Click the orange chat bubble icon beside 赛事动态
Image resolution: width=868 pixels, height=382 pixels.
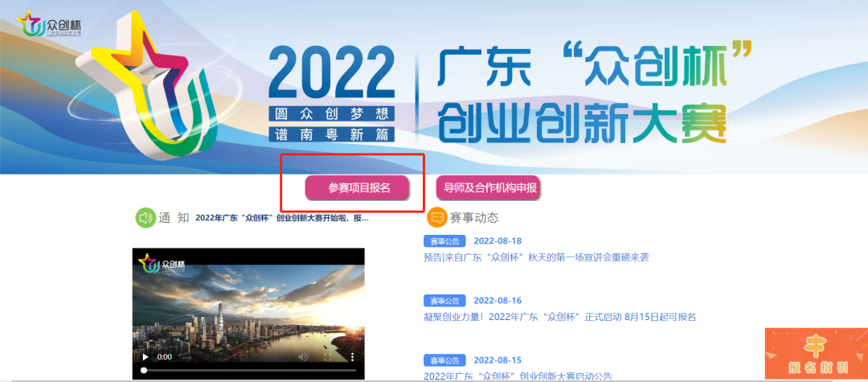tap(436, 218)
